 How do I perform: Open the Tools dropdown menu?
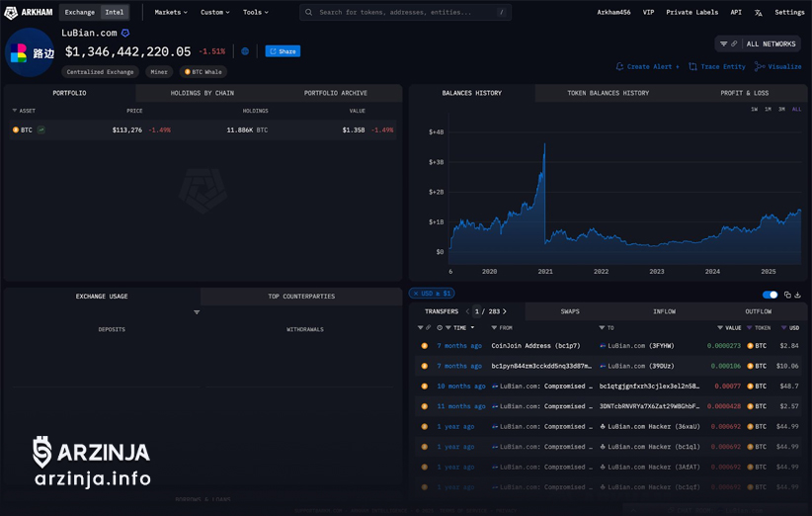(256, 13)
